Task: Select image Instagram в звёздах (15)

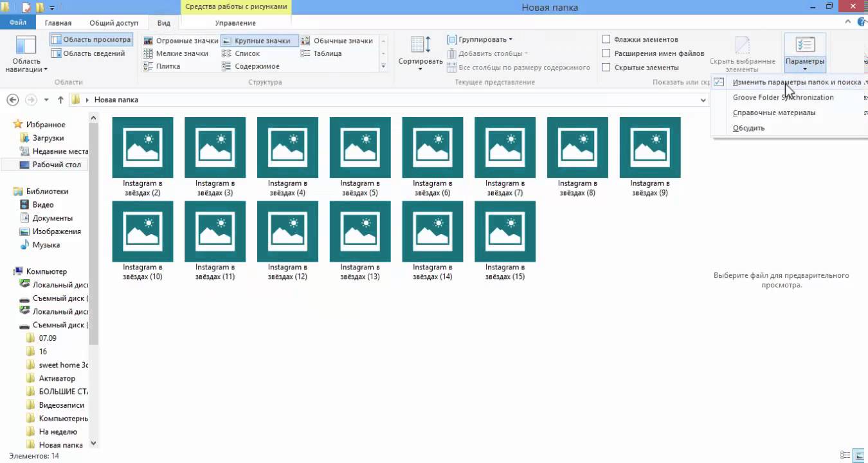Action: pos(505,241)
